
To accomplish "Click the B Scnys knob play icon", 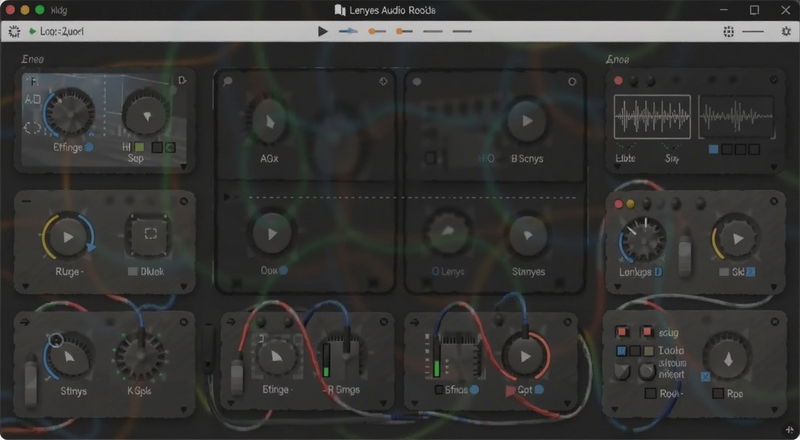I will 527,120.
